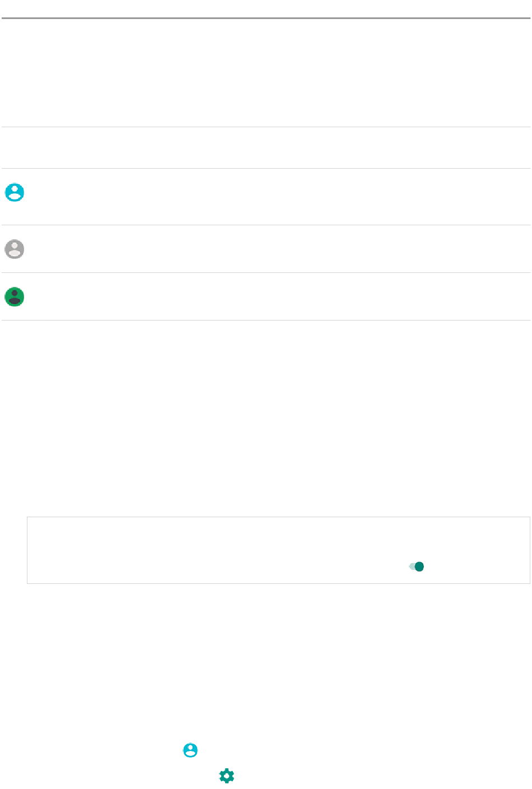This screenshot has width=532, height=789.
Task: Open the teal settings gear icon
Action: coord(226,776)
